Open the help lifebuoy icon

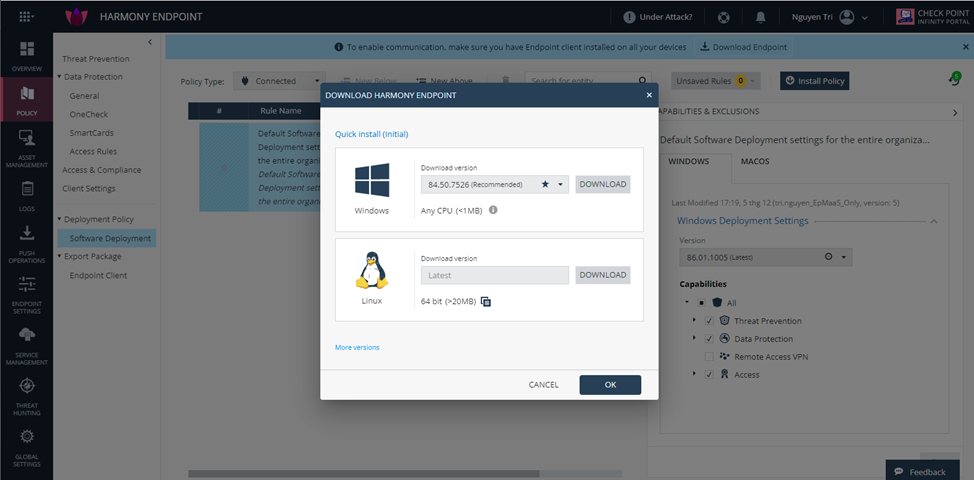point(722,17)
